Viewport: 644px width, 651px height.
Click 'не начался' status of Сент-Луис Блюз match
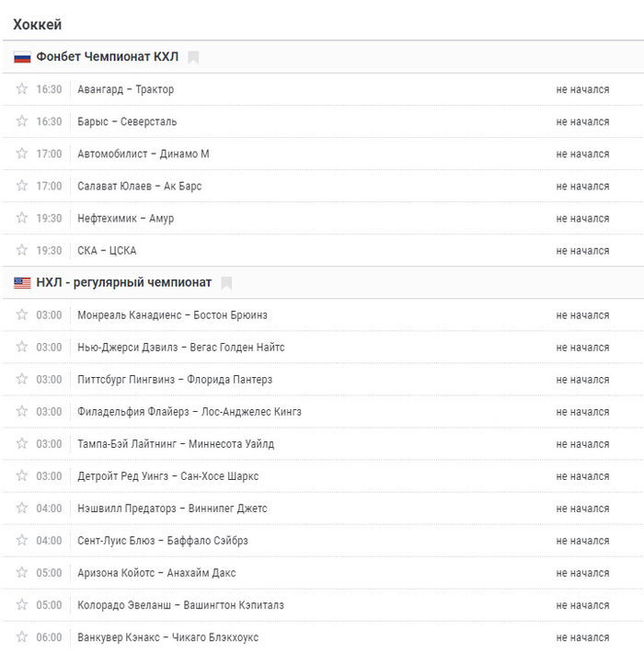[x=582, y=541]
